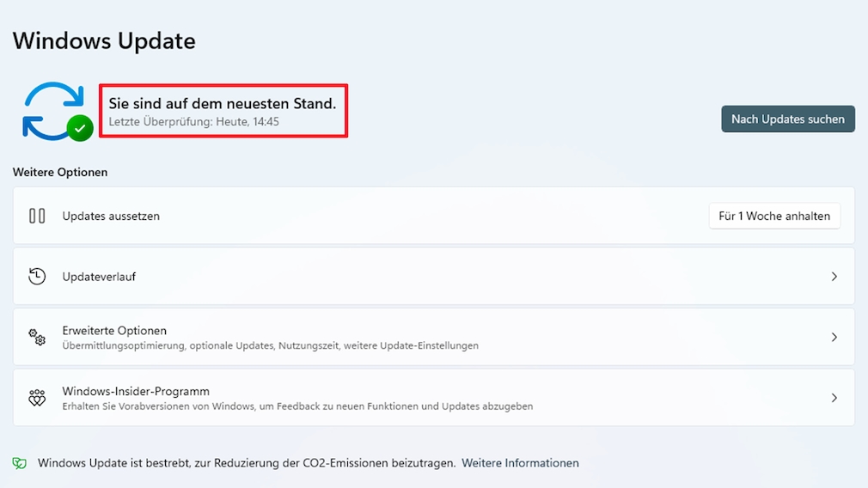Select the Windows-Insider-Programm title text
Screen dimensions: 868x488
(x=136, y=391)
